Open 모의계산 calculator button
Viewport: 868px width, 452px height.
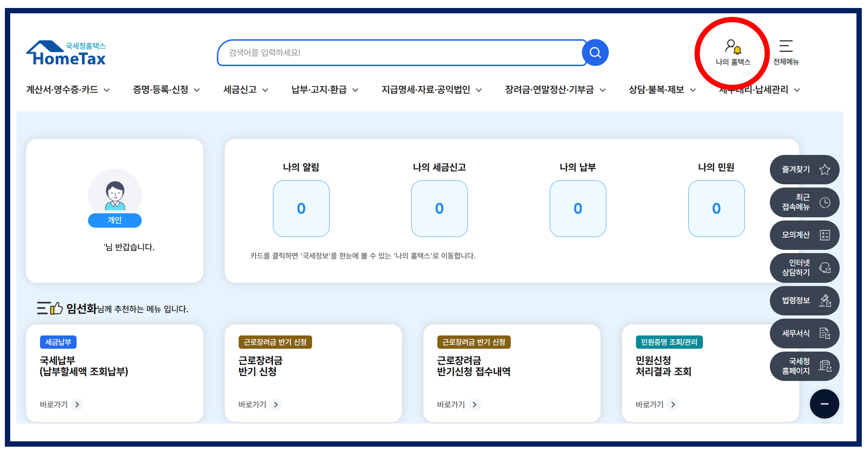click(805, 235)
